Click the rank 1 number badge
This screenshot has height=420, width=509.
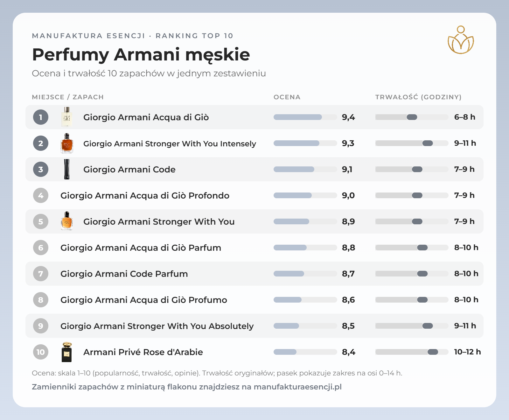tap(41, 117)
